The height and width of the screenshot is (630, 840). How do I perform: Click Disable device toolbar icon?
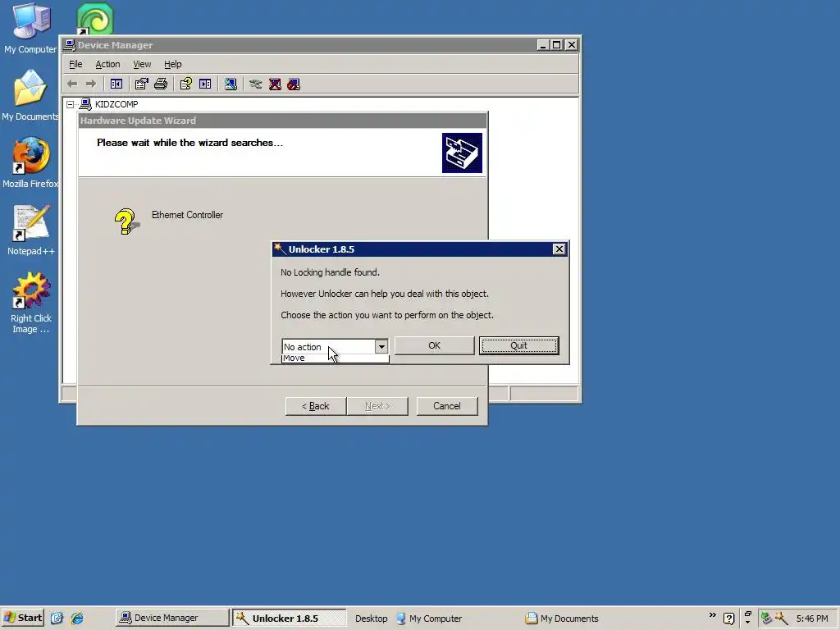(x=294, y=84)
